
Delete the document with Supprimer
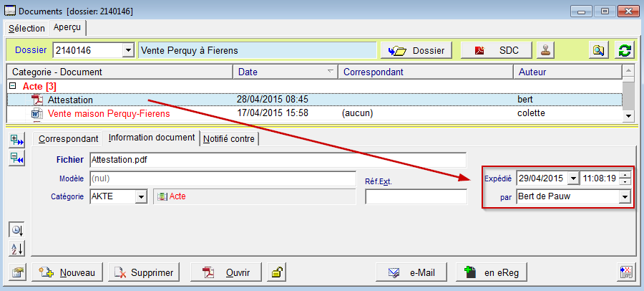click(144, 272)
